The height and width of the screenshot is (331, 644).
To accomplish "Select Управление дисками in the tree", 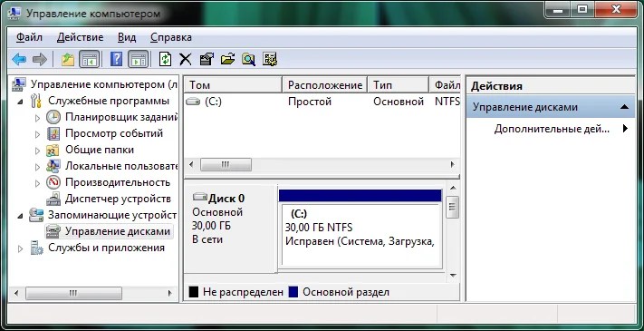I will click(118, 231).
